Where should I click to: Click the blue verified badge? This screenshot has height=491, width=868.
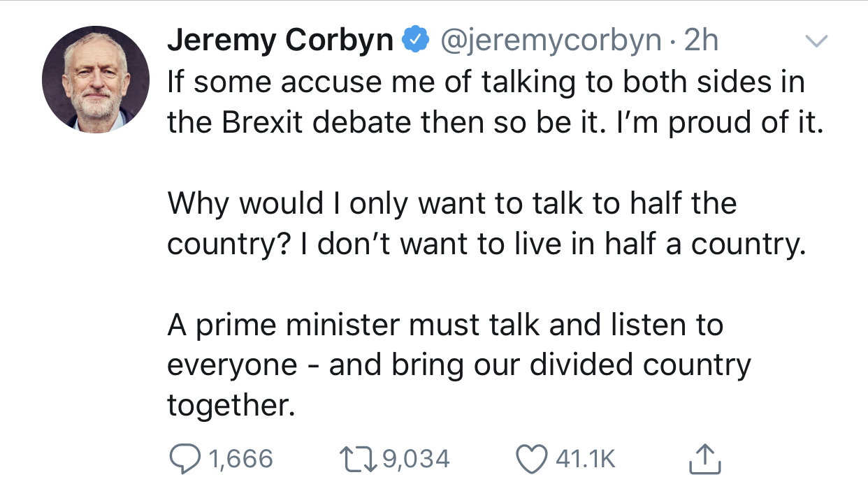click(417, 42)
